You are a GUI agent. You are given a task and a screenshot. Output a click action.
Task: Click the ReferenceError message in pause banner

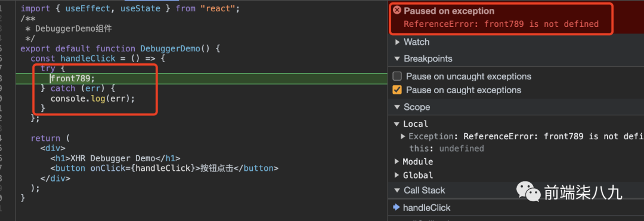pyautogui.click(x=501, y=24)
